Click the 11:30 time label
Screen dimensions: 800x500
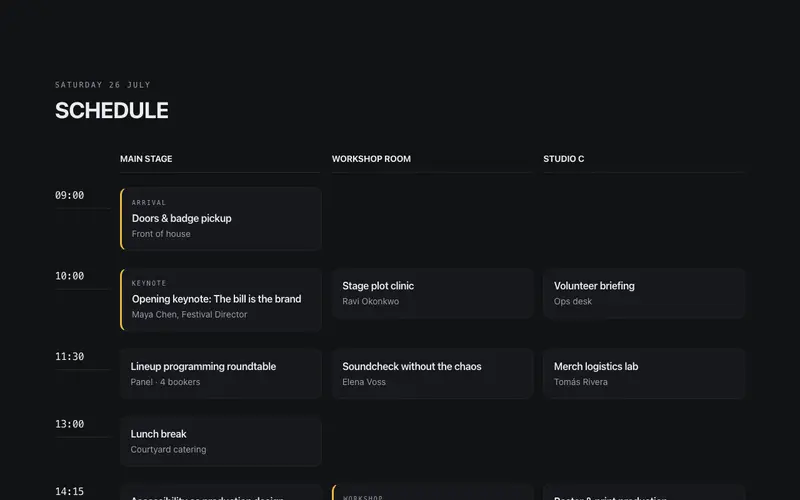pos(69,357)
